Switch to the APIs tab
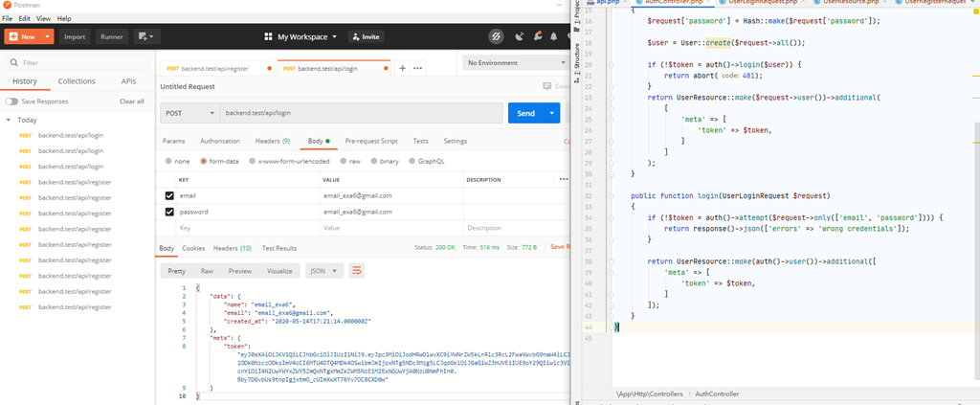 [129, 81]
